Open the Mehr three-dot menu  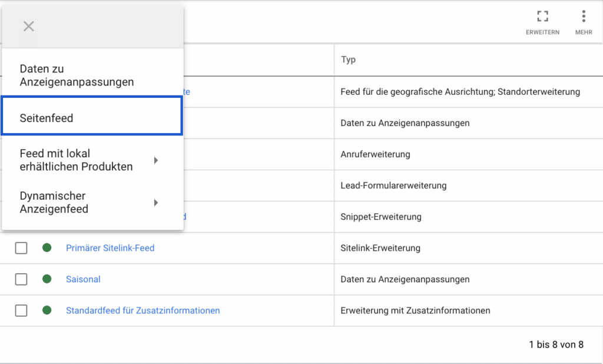(584, 16)
